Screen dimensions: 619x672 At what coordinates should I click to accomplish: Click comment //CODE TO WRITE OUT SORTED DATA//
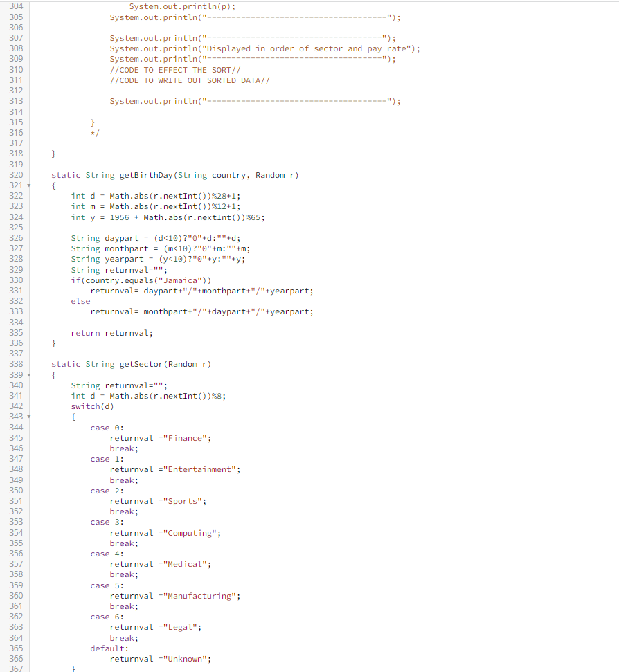click(x=190, y=80)
